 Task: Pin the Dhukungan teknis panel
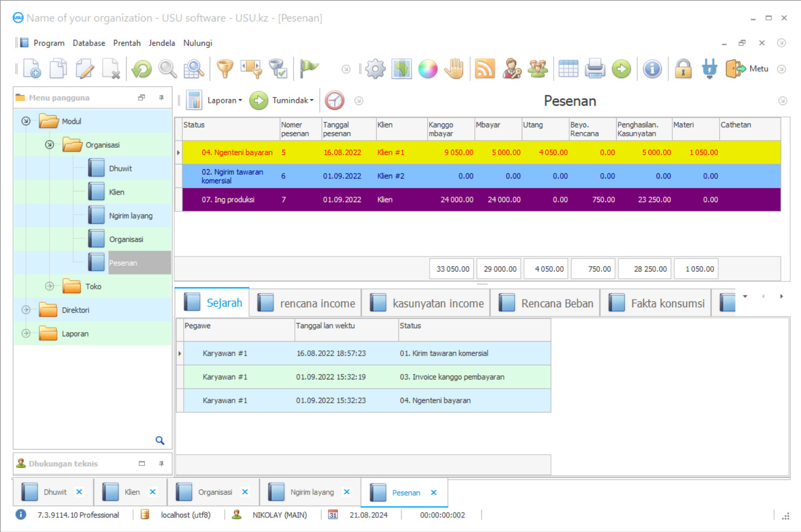[x=161, y=463]
